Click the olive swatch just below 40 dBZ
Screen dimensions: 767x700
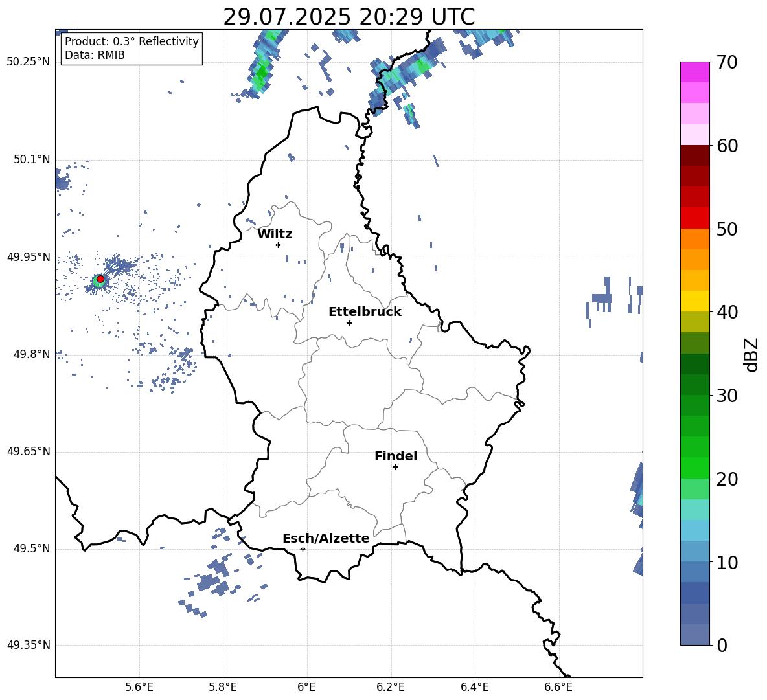(x=694, y=322)
